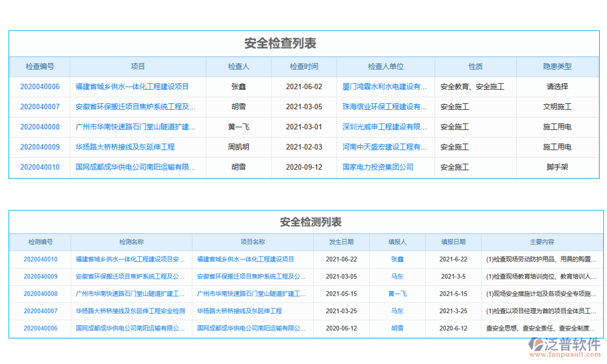The height and width of the screenshot is (364, 607).
Task: Open inspection number 2020040009 link
Action: coord(40,147)
